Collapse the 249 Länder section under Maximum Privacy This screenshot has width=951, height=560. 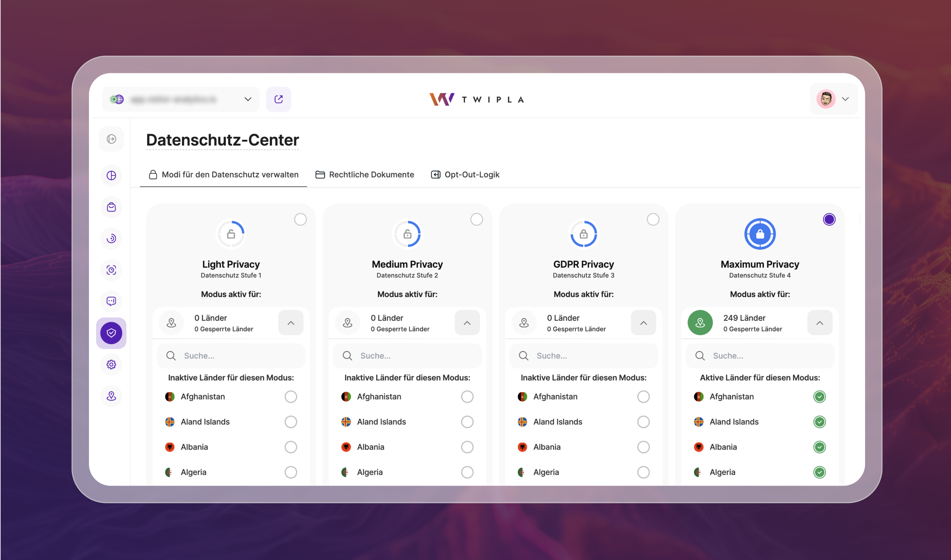click(819, 323)
